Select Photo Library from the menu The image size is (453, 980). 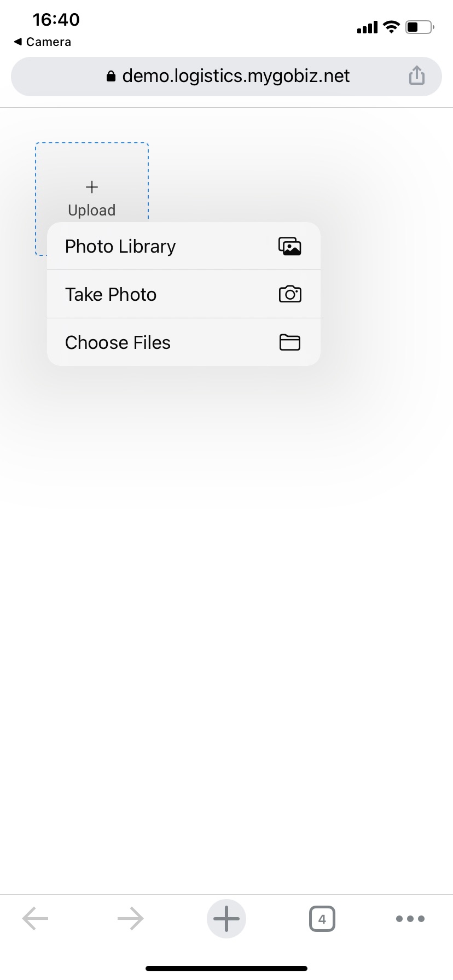(x=120, y=247)
